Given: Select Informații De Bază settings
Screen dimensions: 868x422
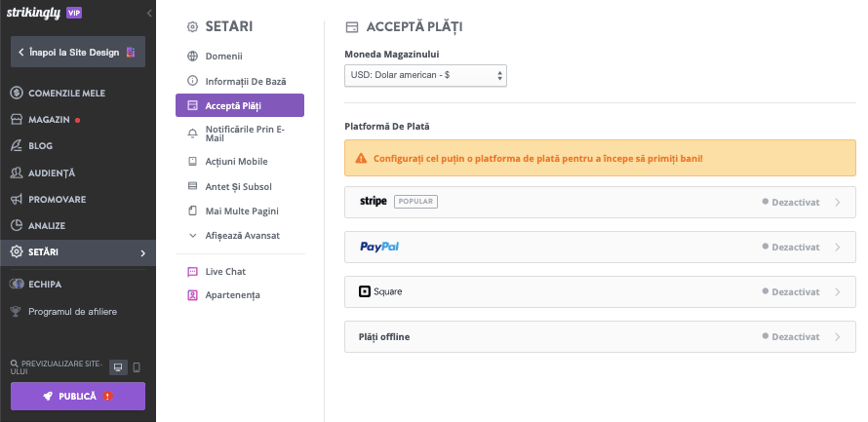Looking at the screenshot, I should (245, 81).
